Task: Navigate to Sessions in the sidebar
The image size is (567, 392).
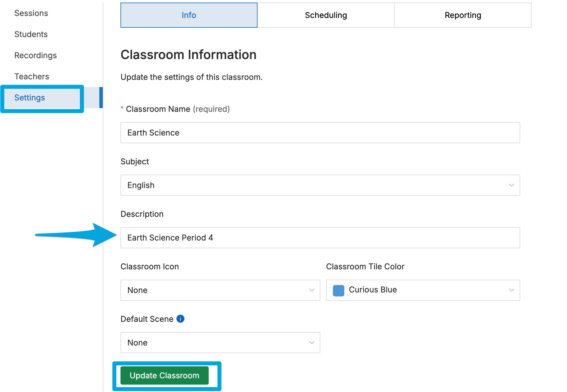Action: click(31, 13)
